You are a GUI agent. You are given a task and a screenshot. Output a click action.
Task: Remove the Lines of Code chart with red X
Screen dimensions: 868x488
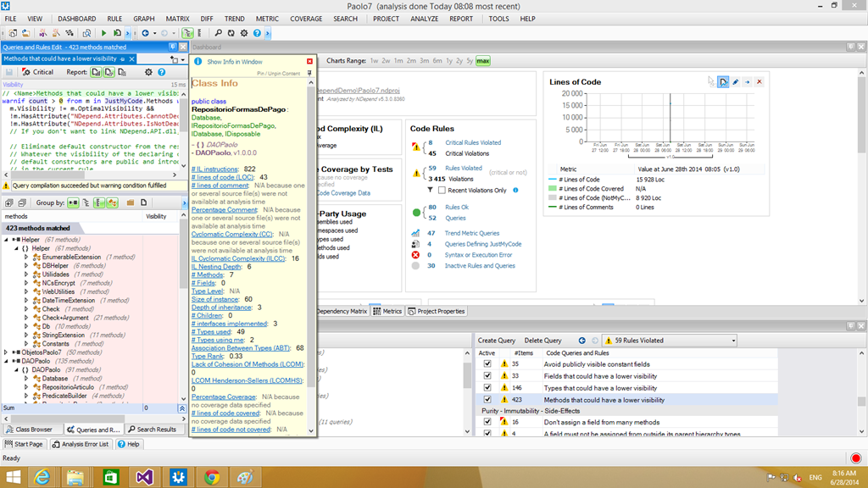[759, 81]
